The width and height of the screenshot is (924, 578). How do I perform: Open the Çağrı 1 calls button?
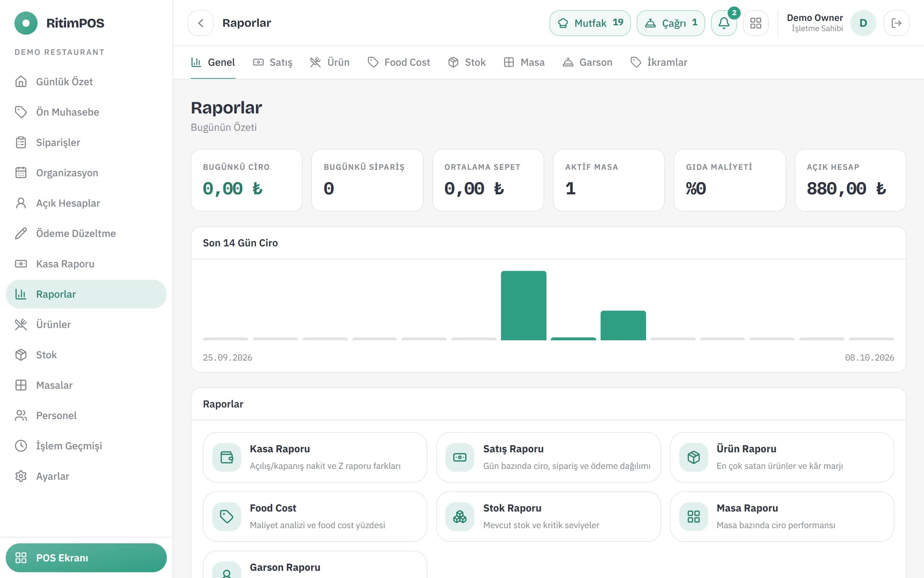[x=671, y=23]
